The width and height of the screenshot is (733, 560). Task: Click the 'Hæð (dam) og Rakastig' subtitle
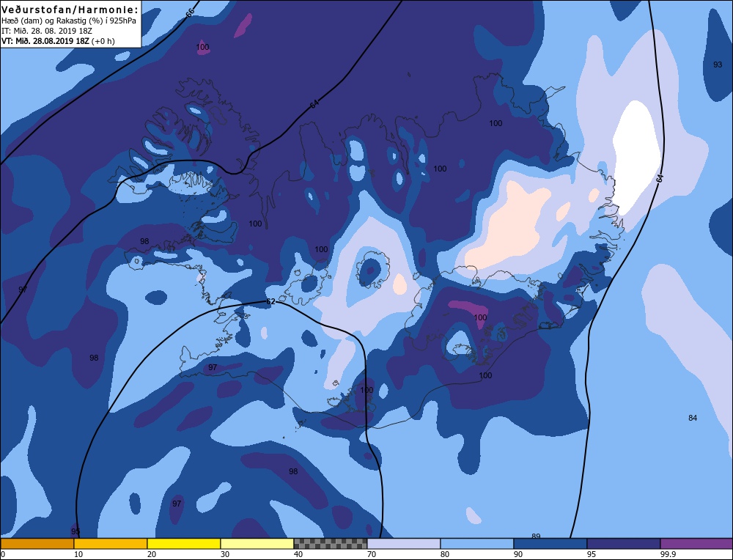69,21
